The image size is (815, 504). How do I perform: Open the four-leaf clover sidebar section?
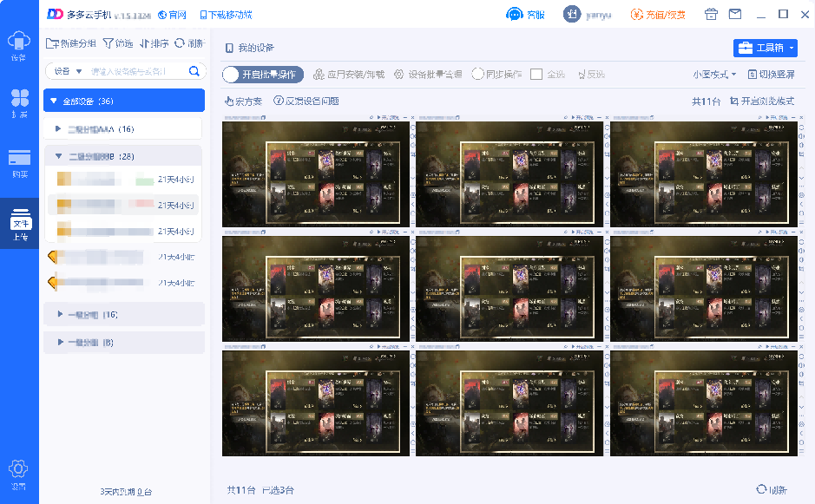click(19, 103)
